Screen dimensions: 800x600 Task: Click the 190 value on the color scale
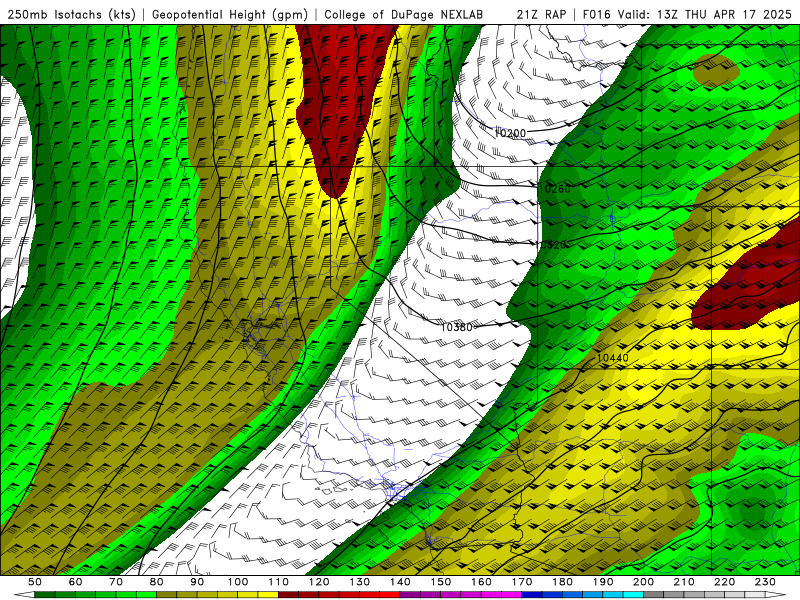click(603, 582)
